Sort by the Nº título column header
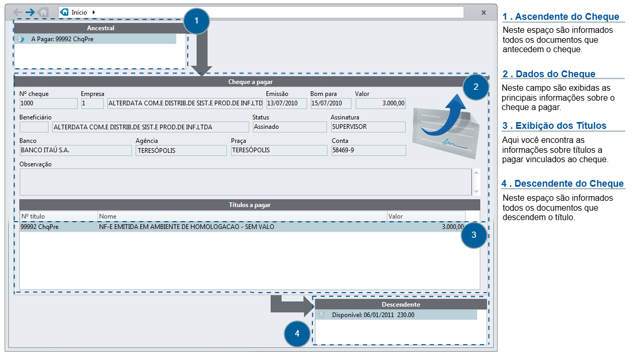The width and height of the screenshot is (644, 363). coord(58,216)
